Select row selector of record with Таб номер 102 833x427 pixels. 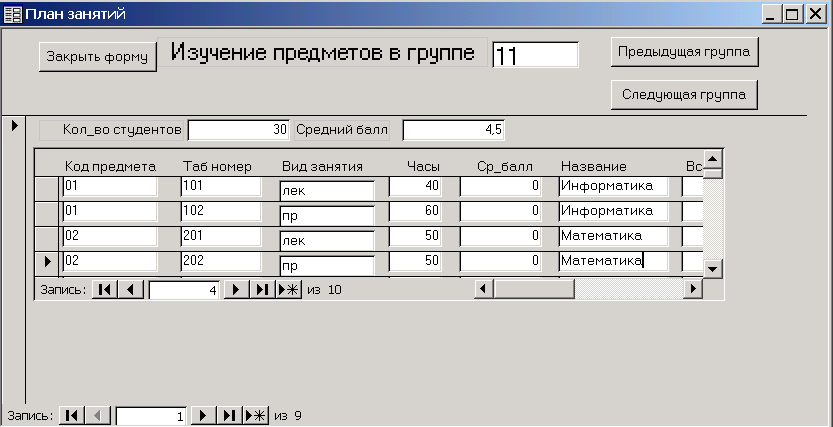[47, 214]
